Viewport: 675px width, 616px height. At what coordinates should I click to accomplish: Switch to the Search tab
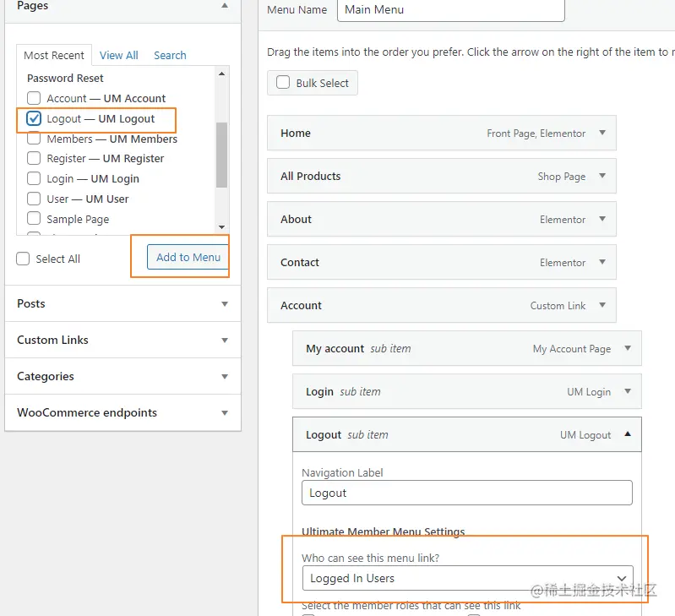(170, 55)
